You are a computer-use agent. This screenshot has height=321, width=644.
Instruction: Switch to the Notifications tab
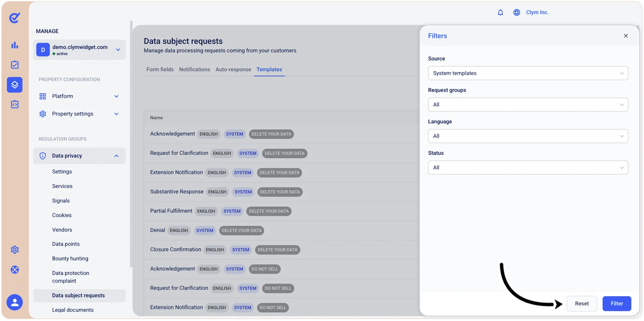[x=195, y=70]
